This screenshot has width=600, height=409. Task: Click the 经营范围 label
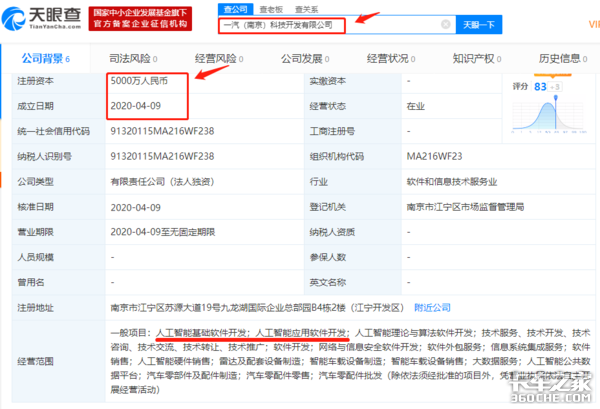coord(35,361)
